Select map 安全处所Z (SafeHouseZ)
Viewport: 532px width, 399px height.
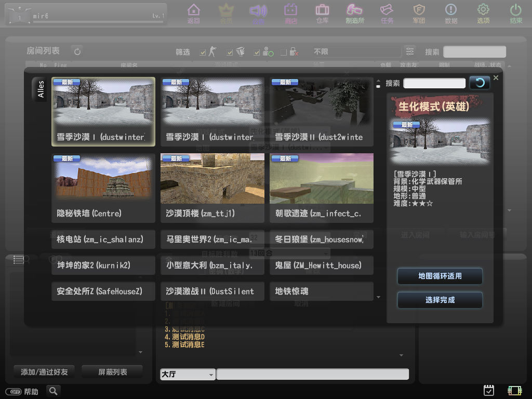[103, 291]
